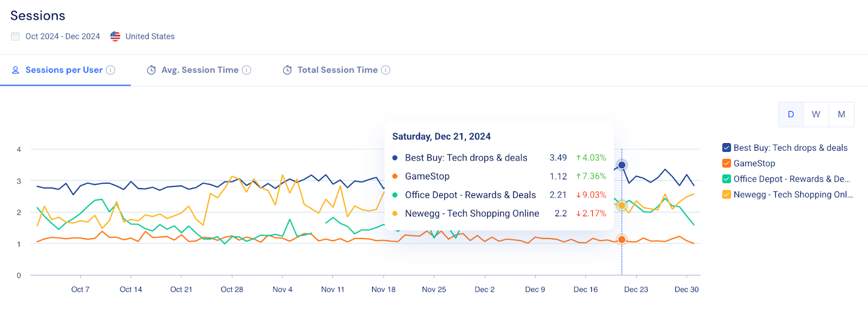
Task: Click the Best Buy legend label
Action: click(790, 147)
